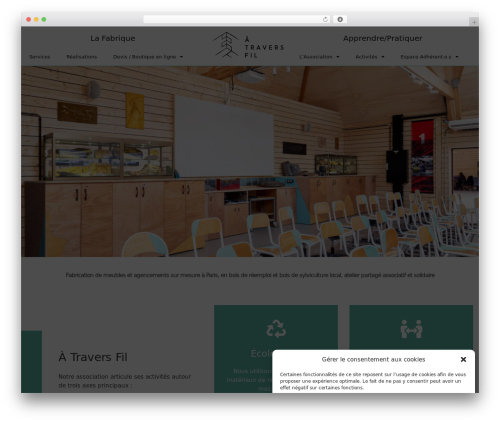Expand Devis / Boutique en ligne dropdown
Image resolution: width=500 pixels, height=423 pixels.
coord(148,57)
